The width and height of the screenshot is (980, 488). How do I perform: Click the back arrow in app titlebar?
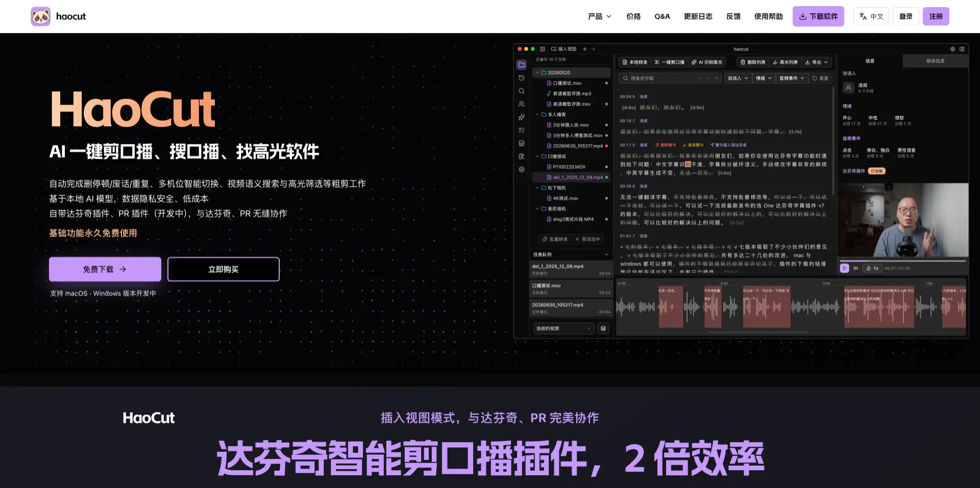[x=585, y=49]
